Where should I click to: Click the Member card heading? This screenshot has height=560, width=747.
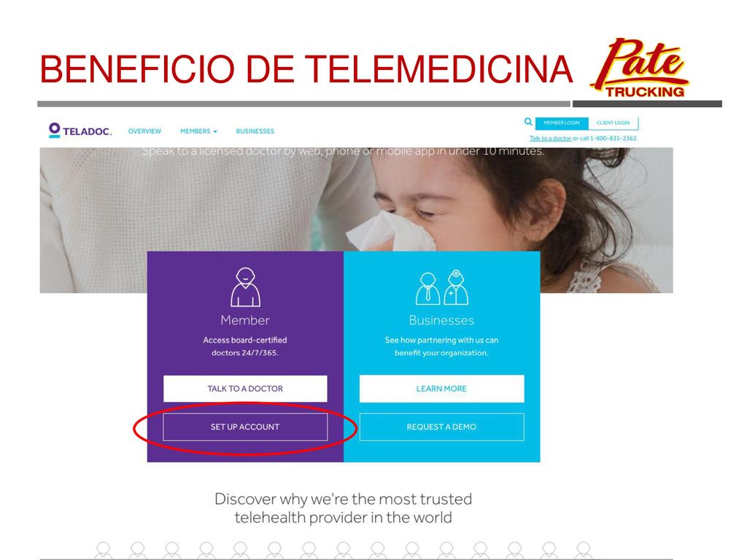[x=245, y=320]
